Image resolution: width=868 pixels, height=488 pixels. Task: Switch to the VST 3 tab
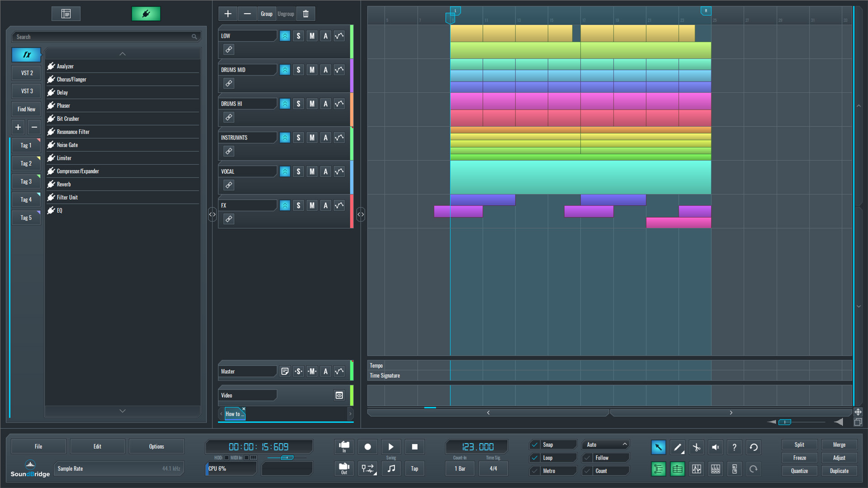click(x=27, y=91)
